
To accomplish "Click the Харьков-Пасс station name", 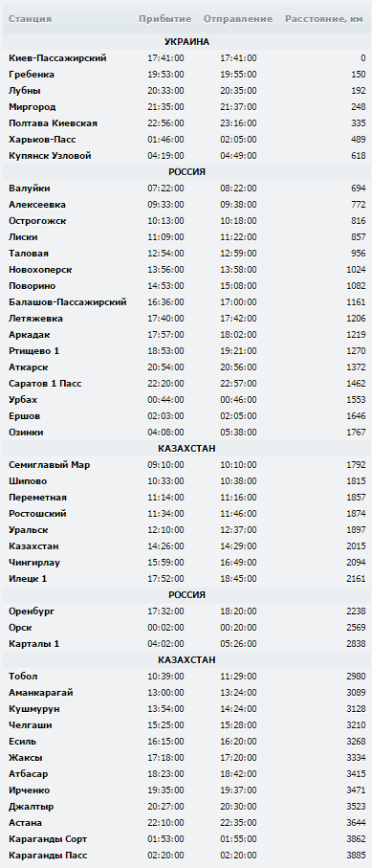I will tap(42, 140).
